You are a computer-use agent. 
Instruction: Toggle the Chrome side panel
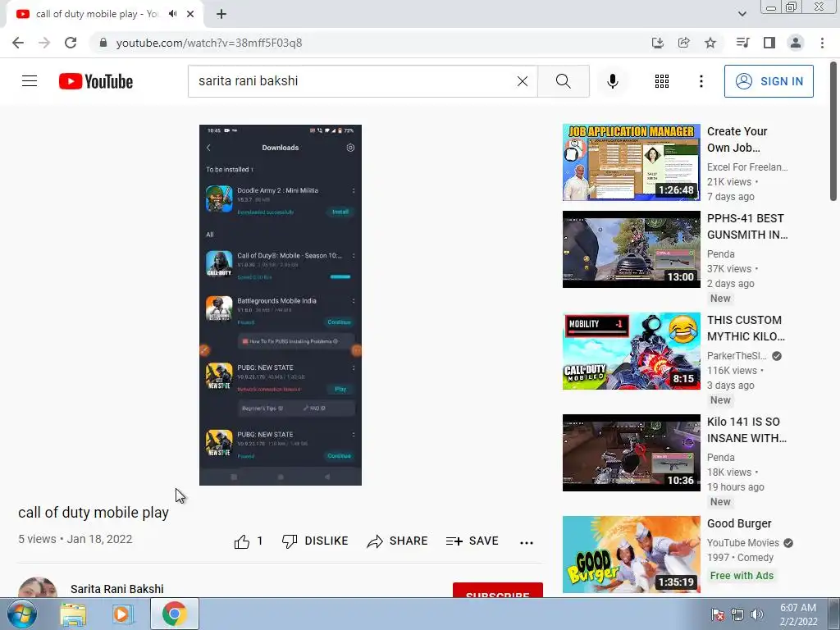[769, 43]
